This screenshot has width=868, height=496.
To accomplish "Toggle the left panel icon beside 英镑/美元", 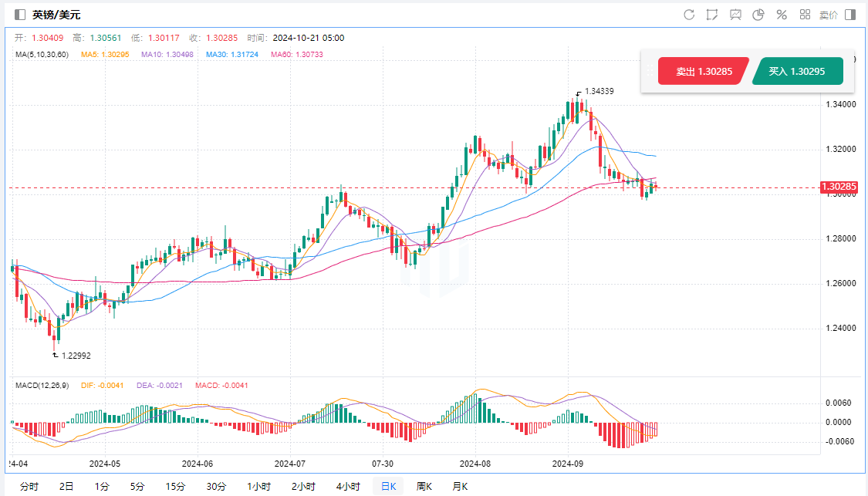I will coord(19,15).
